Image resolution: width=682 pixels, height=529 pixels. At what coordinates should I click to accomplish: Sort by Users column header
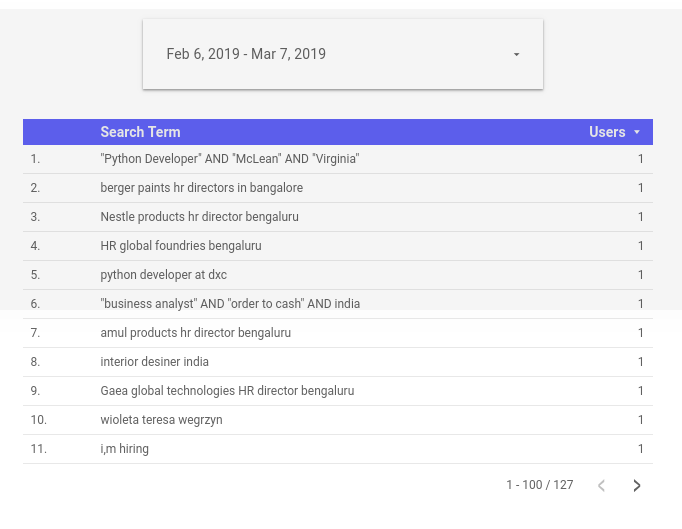coord(607,132)
